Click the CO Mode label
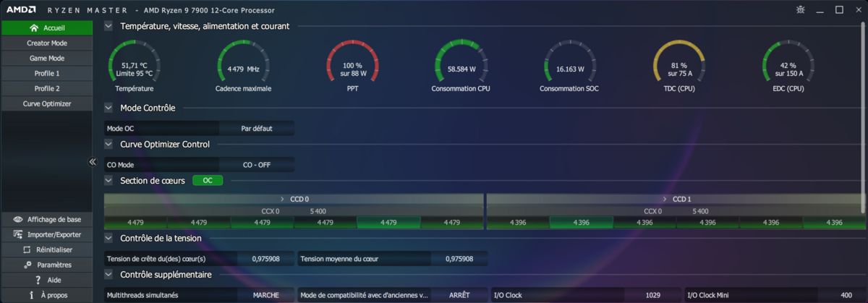 [120, 165]
